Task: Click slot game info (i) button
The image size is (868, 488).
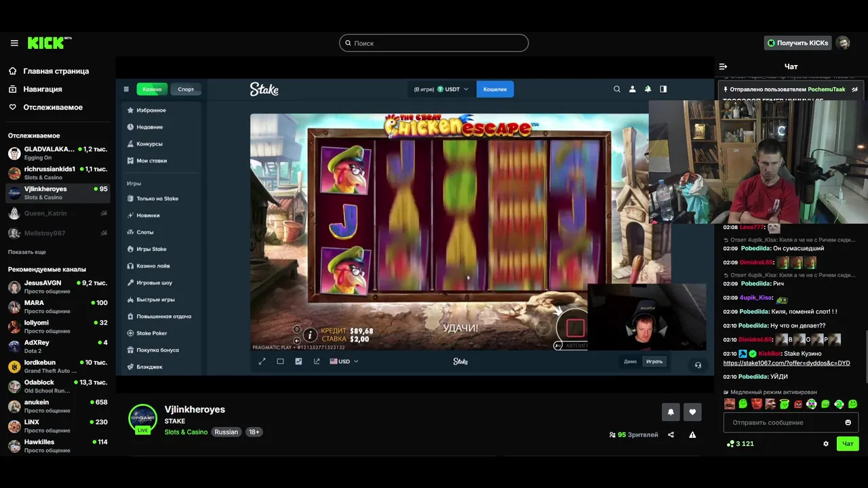Action: tap(310, 335)
